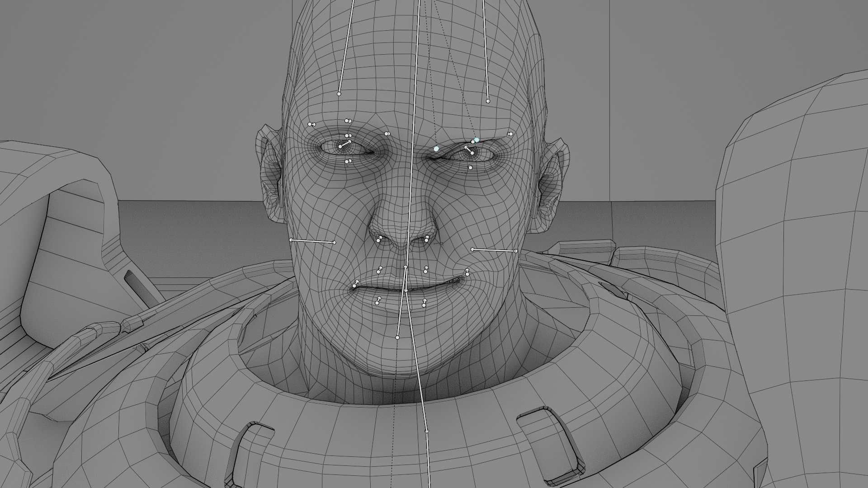Screen dimensions: 868x488
Task: Click the forehead bone endpoint on the screen's left
Action: coord(339,94)
